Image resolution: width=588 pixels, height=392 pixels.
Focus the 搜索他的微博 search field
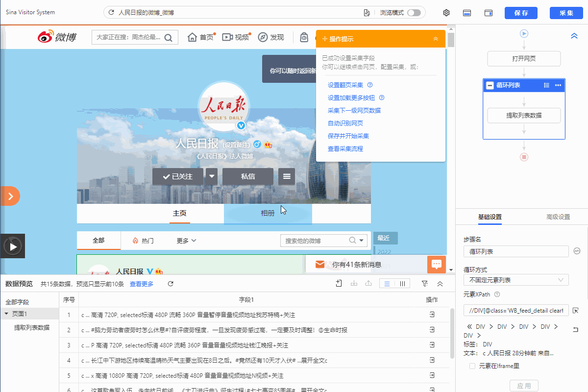point(314,241)
